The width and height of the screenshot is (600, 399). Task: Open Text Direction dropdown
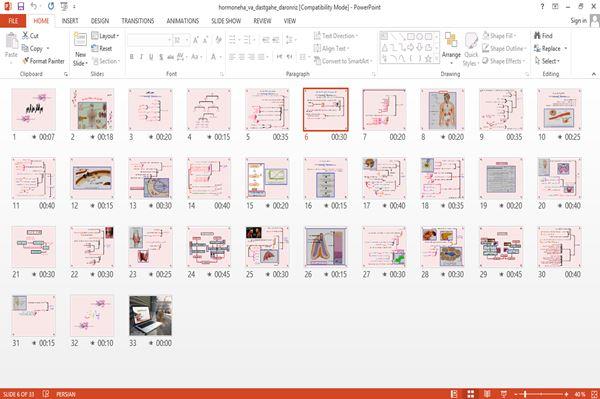pyautogui.click(x=336, y=36)
